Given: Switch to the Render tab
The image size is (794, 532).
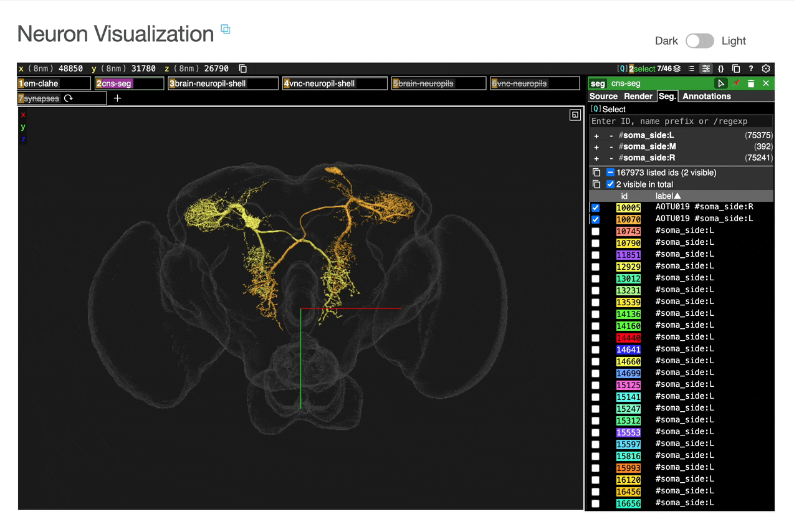Looking at the screenshot, I should [638, 96].
